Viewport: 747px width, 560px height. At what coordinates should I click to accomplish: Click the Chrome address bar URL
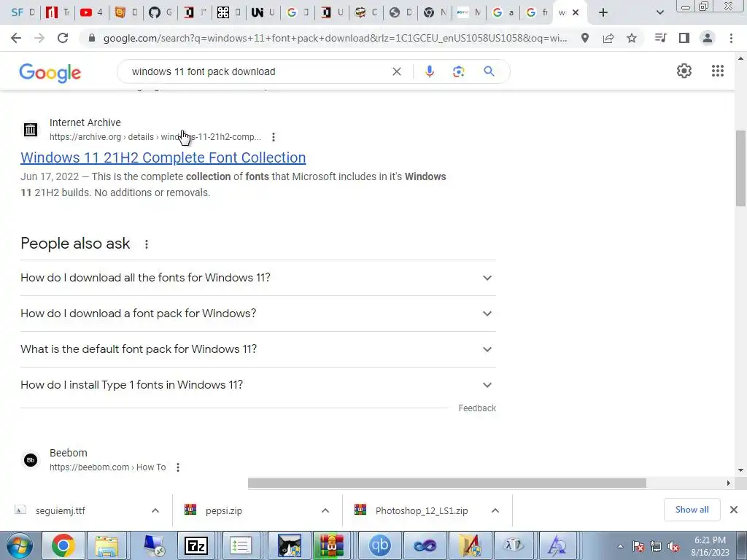pyautogui.click(x=336, y=38)
